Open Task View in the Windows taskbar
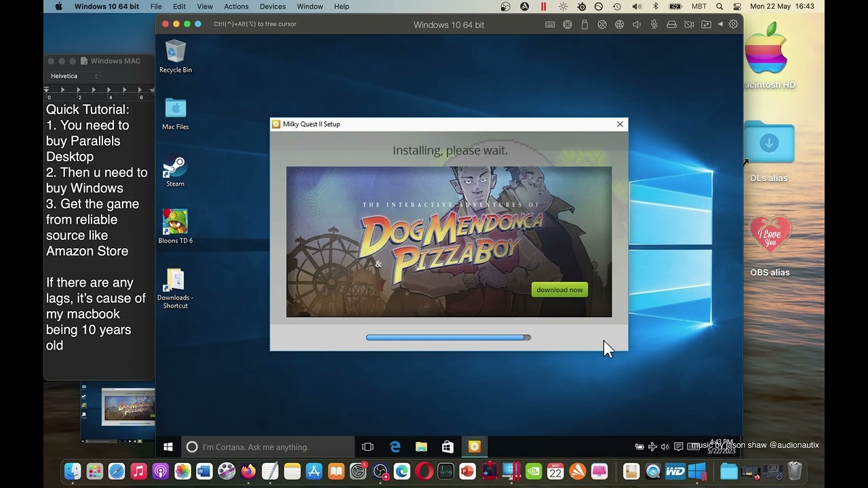868x488 pixels. pos(368,447)
